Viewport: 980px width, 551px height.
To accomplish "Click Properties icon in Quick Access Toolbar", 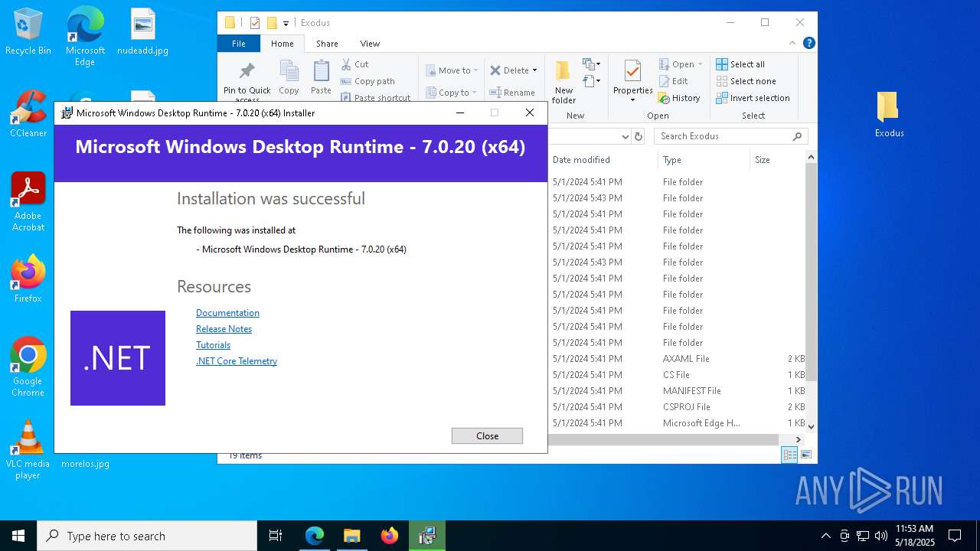I will pos(254,23).
